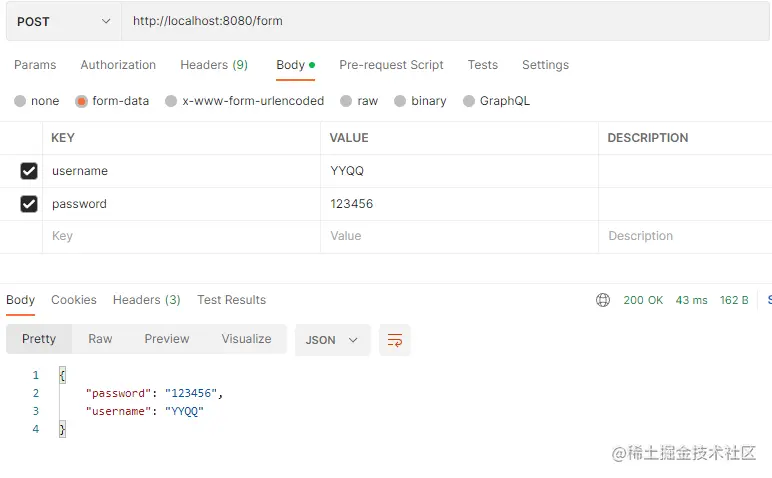This screenshot has height=478, width=772.
Task: Expand the JSON format dropdown
Action: point(332,340)
